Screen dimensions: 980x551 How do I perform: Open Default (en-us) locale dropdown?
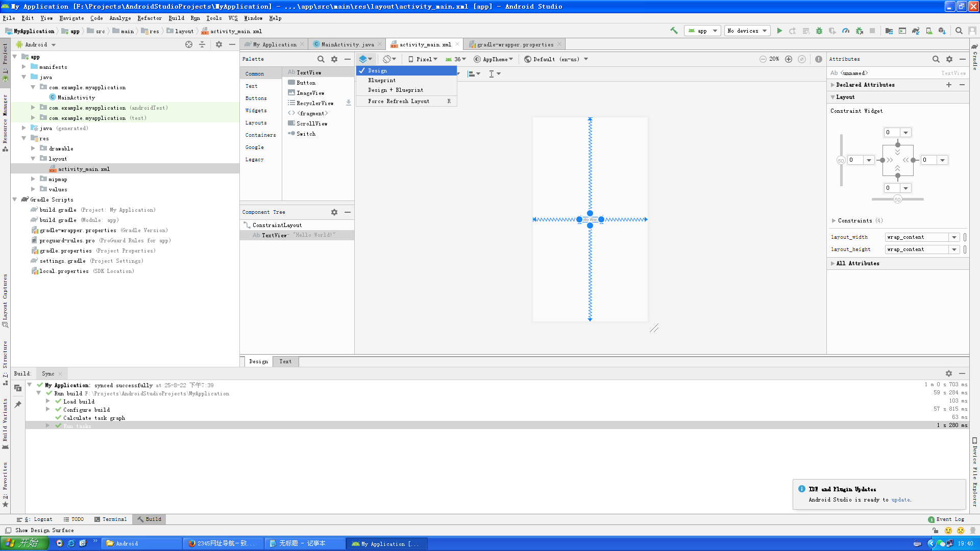tap(556, 59)
